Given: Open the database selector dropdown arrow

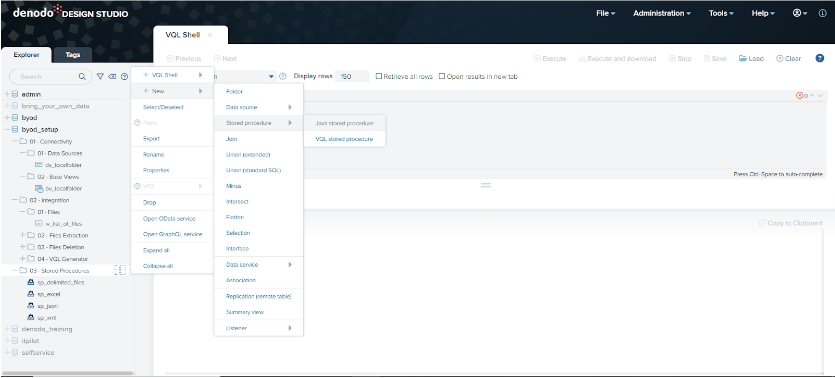Looking at the screenshot, I should (x=271, y=77).
